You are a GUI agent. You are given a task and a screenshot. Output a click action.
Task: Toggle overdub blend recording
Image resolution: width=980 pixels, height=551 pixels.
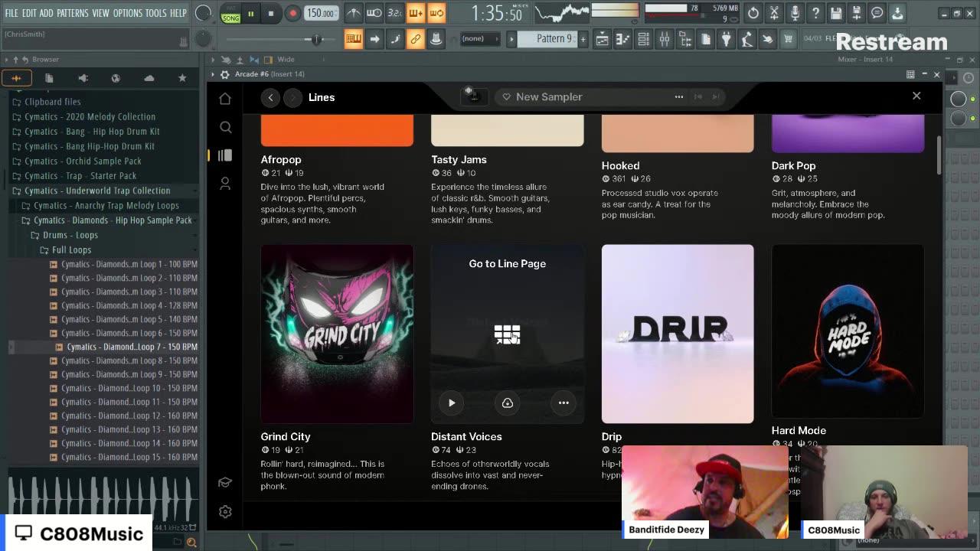click(x=415, y=13)
